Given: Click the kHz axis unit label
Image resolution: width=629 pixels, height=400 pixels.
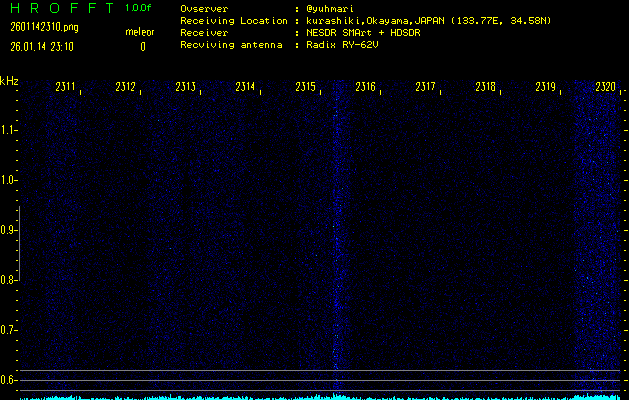Looking at the screenshot, I should coord(9,81).
